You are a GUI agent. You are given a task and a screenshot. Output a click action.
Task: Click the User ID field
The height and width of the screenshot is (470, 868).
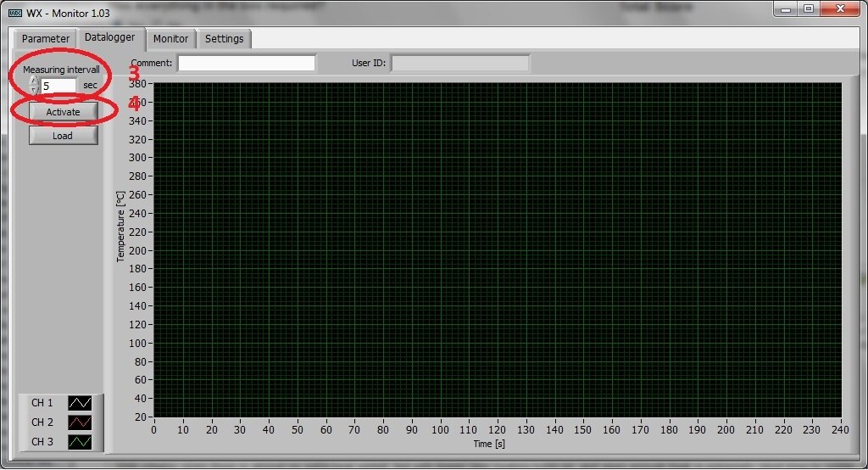(460, 63)
